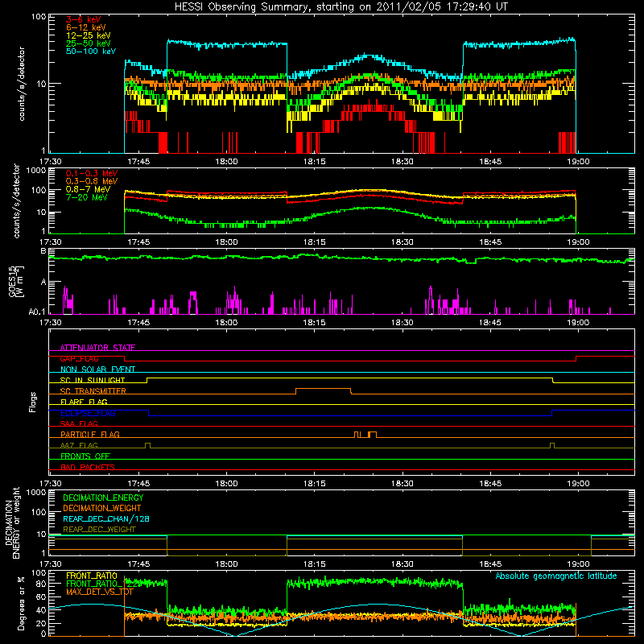Viewport: 644px width, 644px height.
Task: Click the MAX_DET_VS_TOT legend entry
Action: coord(100,592)
